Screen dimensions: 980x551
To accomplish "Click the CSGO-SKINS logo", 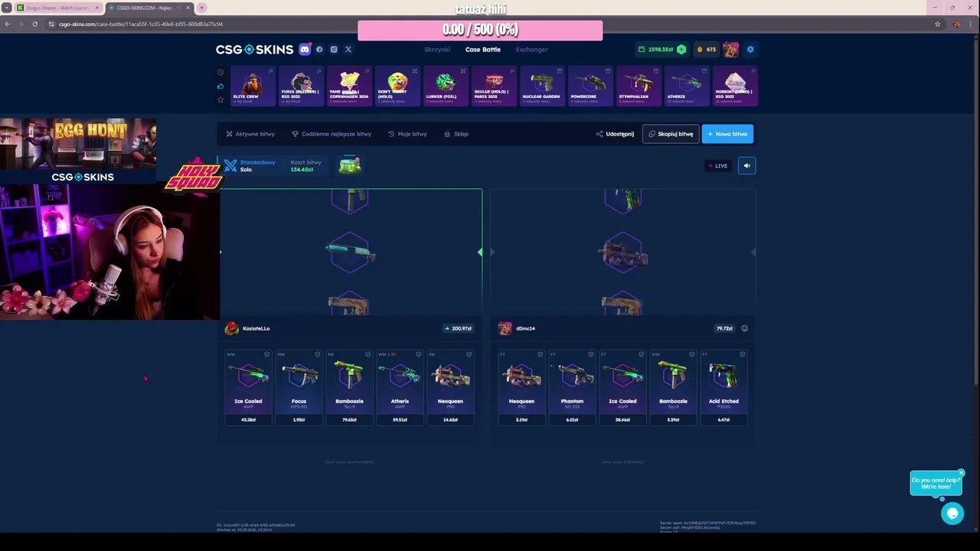I will coord(254,49).
